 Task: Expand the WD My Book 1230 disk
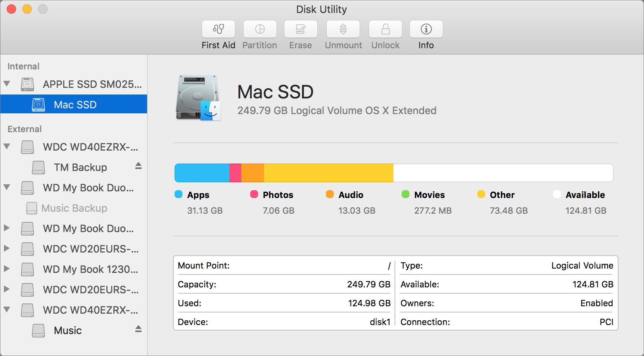pyautogui.click(x=7, y=269)
